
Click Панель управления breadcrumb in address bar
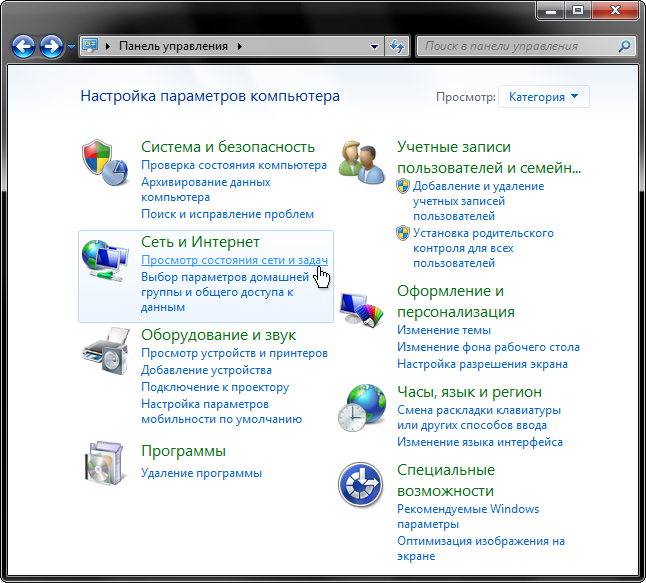tap(173, 46)
